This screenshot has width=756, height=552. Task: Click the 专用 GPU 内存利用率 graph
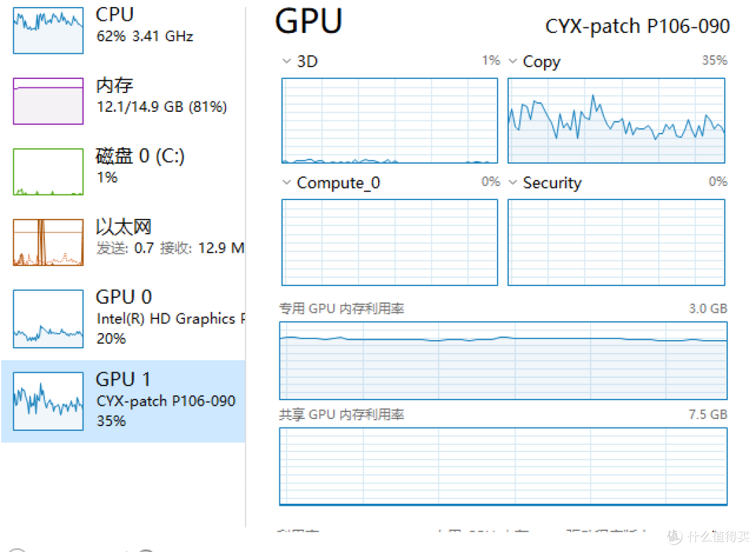pos(503,360)
